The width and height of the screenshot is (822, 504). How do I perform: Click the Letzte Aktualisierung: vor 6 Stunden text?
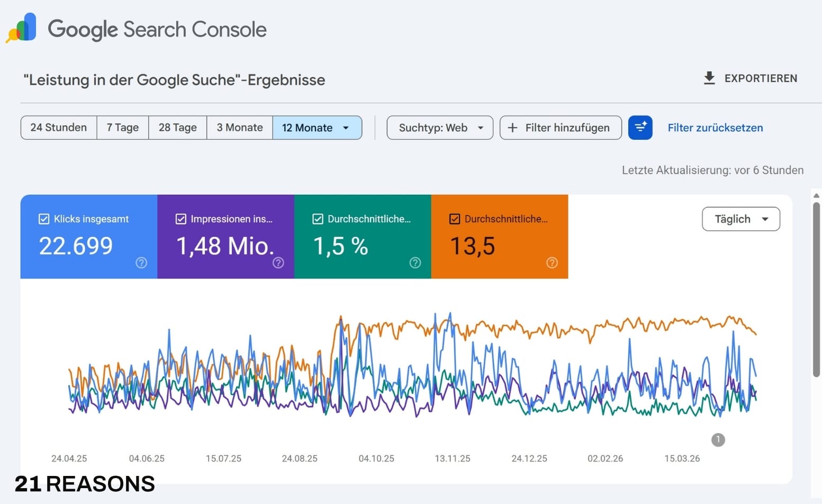(712, 170)
